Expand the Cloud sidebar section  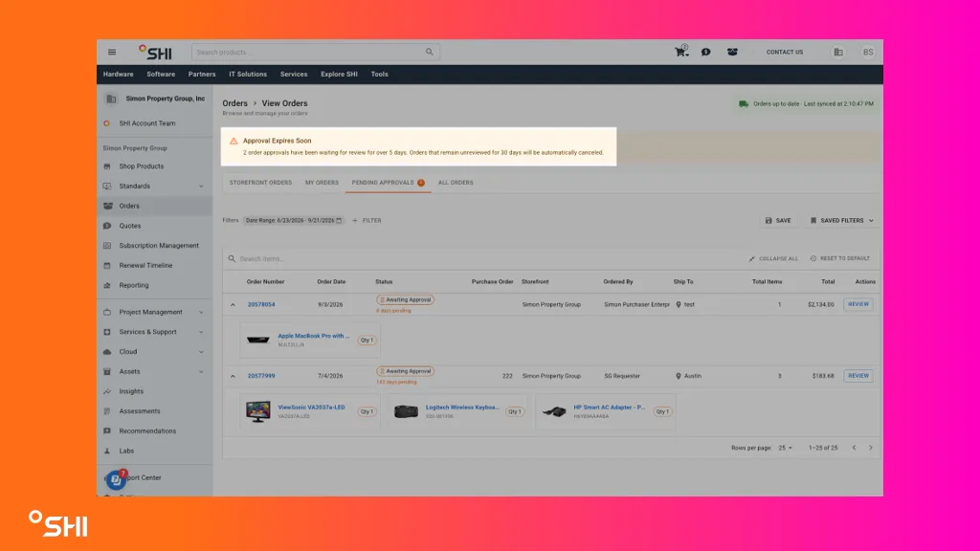click(x=201, y=352)
